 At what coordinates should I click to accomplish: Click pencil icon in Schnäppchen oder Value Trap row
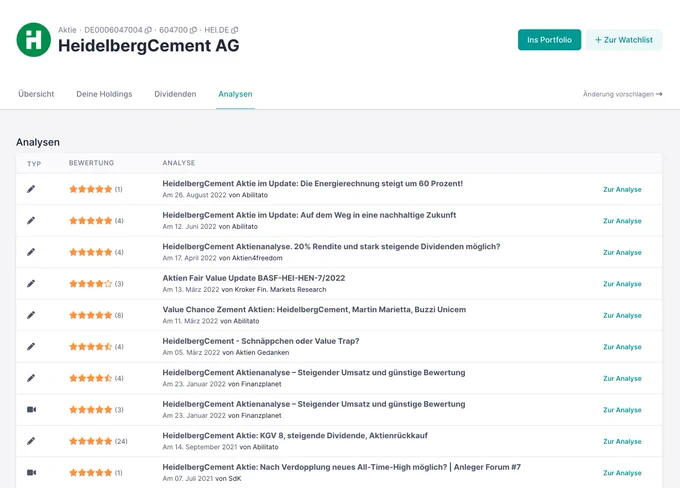(31, 347)
